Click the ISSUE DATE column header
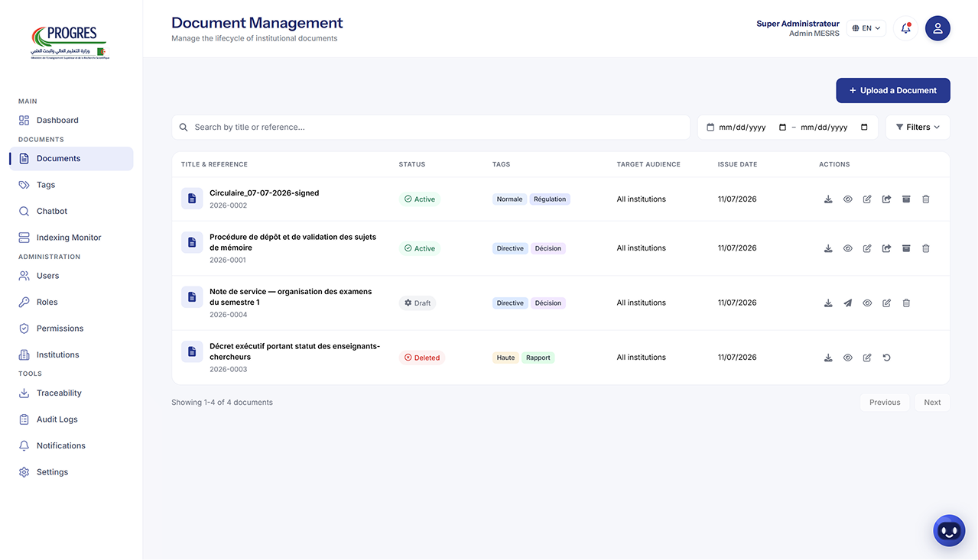The width and height of the screenshot is (978, 560). click(x=737, y=164)
